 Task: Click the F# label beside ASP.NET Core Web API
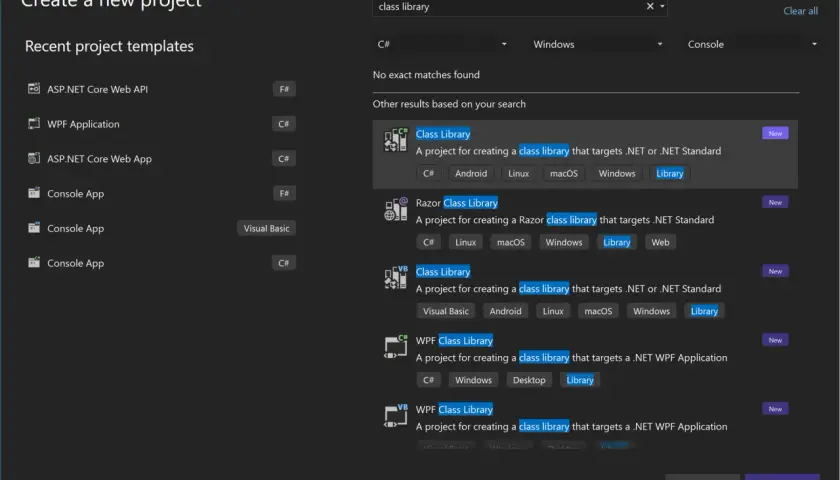(x=284, y=89)
